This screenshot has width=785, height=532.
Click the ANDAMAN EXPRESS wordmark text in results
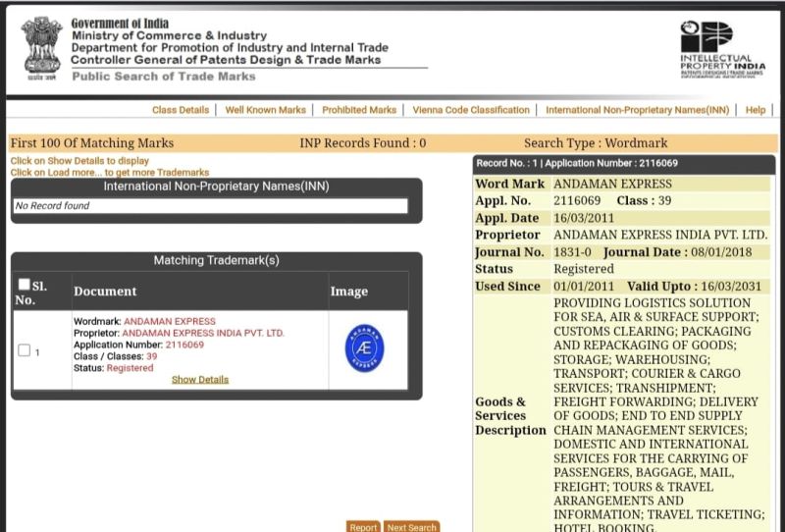pos(170,321)
